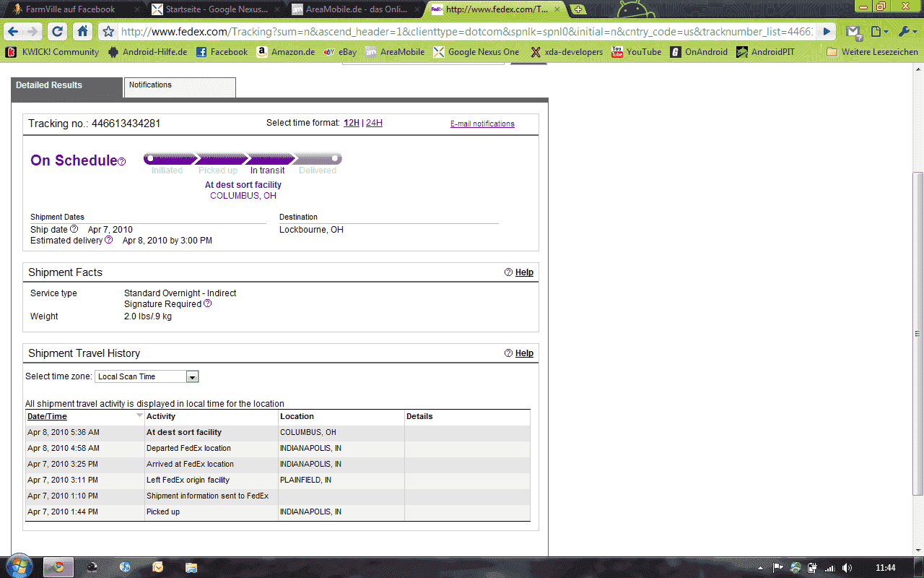Click the Date/Time sort arrow indicator
924x578 pixels.
tap(139, 415)
